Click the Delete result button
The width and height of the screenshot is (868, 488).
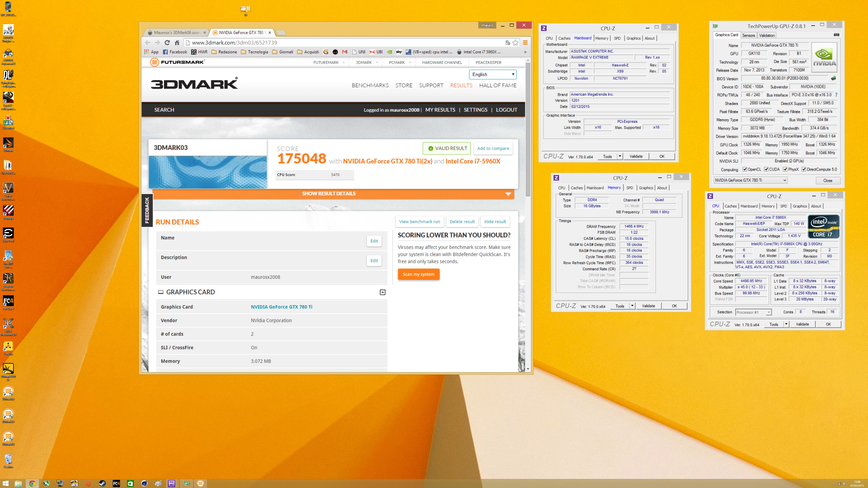462,222
